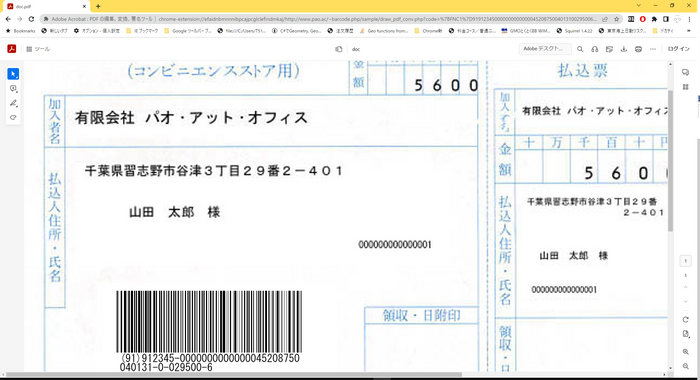Image resolution: width=700 pixels, height=380 pixels.
Task: Click the pages icon next to doc title
Action: (339, 49)
